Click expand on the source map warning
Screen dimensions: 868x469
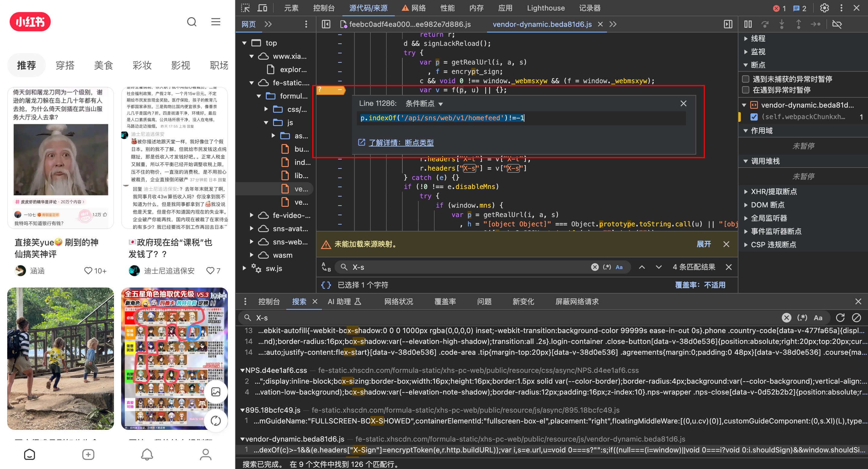click(x=703, y=244)
